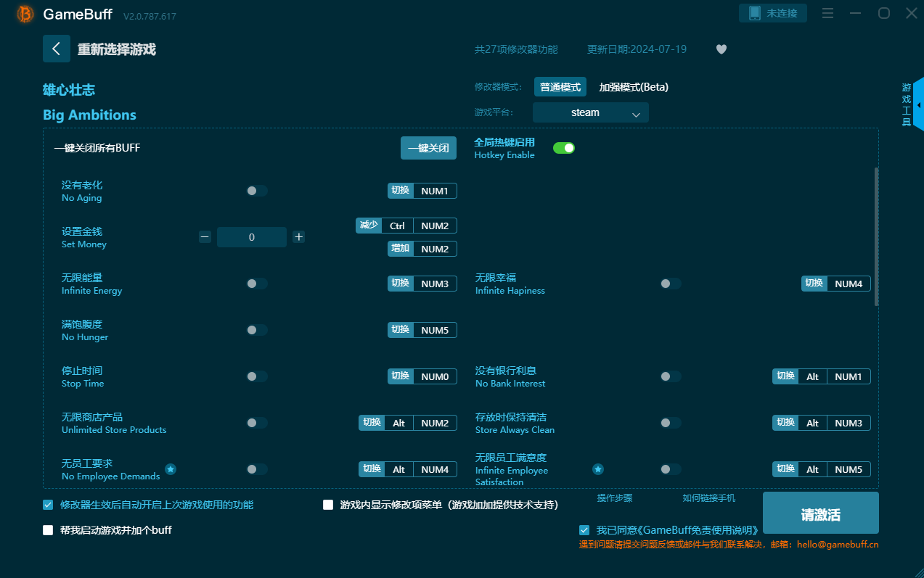
Task: Click the NUM5 hotkey for No Hunger
Action: (x=435, y=330)
